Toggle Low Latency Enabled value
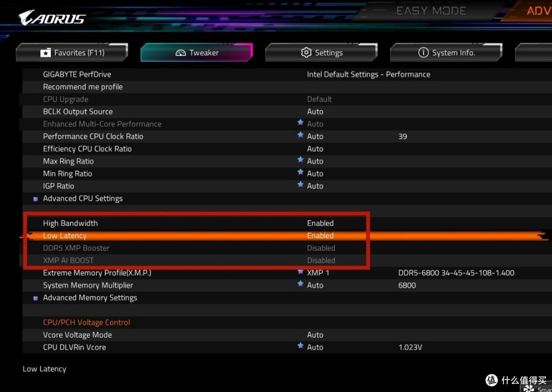 tap(320, 236)
